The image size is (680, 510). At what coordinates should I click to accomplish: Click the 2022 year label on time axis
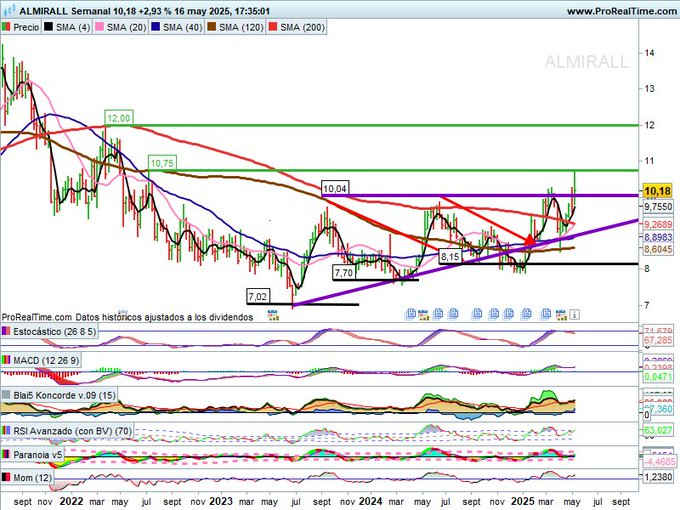[71, 501]
